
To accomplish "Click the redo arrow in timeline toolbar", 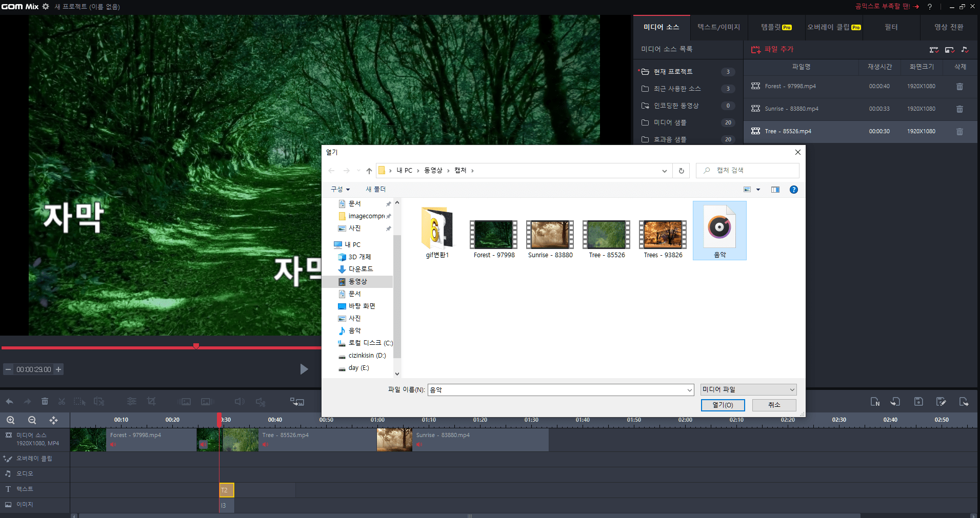I will [27, 401].
